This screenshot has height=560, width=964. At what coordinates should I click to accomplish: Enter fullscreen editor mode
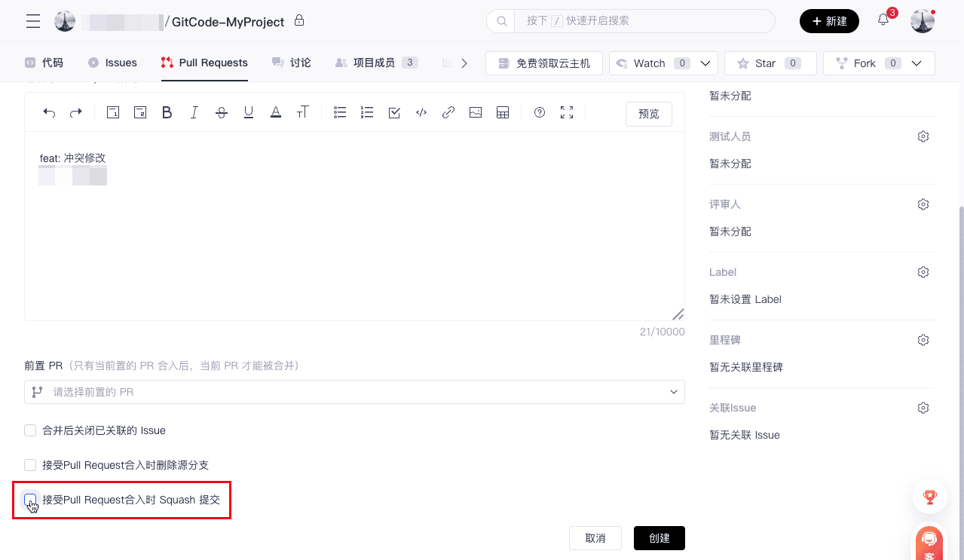(x=567, y=113)
